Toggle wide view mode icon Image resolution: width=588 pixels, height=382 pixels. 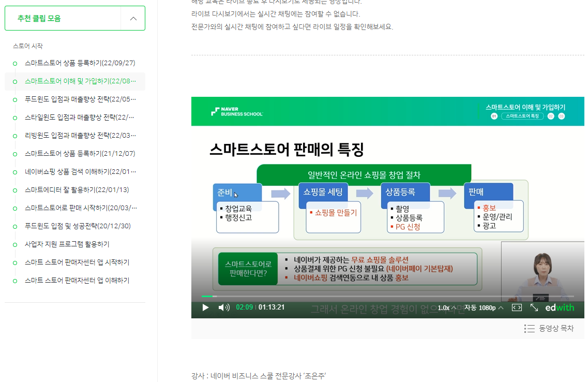pyautogui.click(x=517, y=307)
